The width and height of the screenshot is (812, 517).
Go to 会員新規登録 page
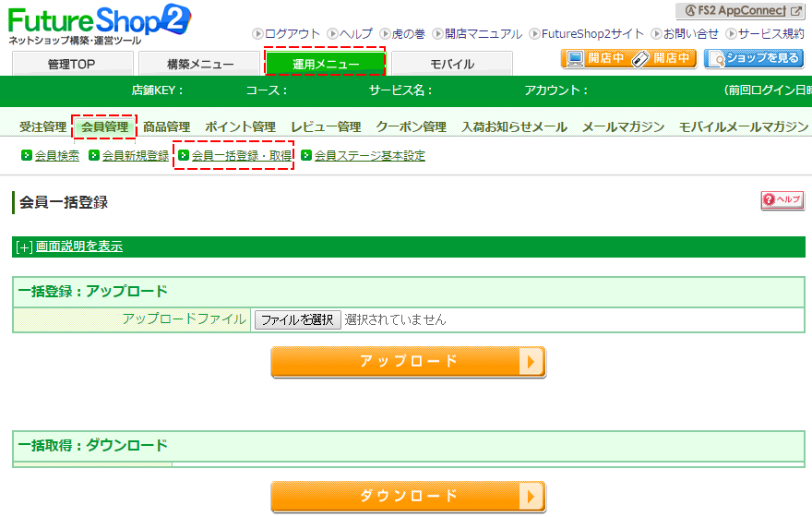[x=136, y=155]
